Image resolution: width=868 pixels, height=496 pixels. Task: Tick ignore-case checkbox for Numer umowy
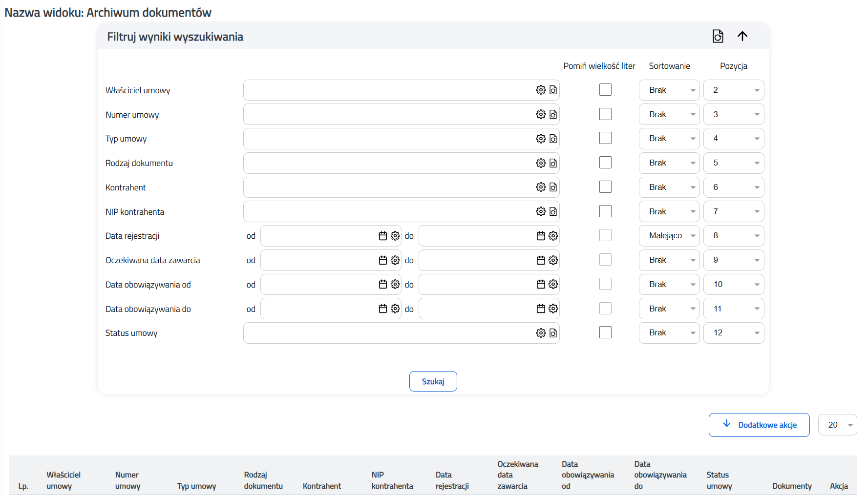coord(605,114)
